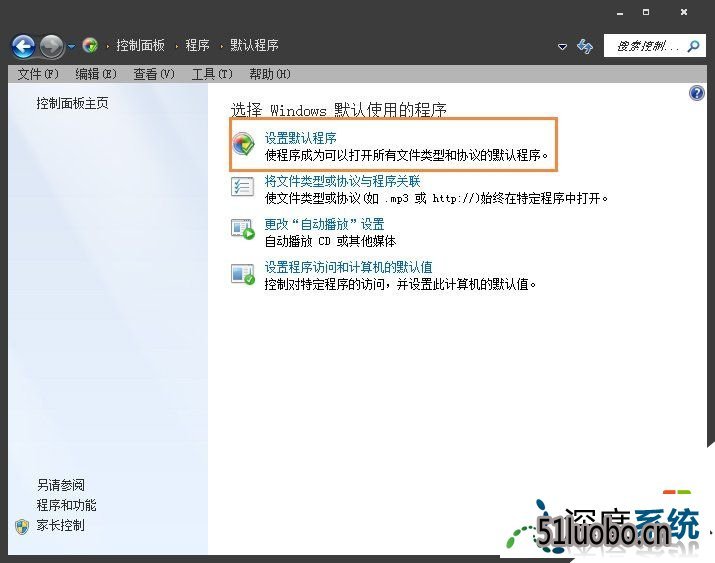Close the Default Programs window

684,12
